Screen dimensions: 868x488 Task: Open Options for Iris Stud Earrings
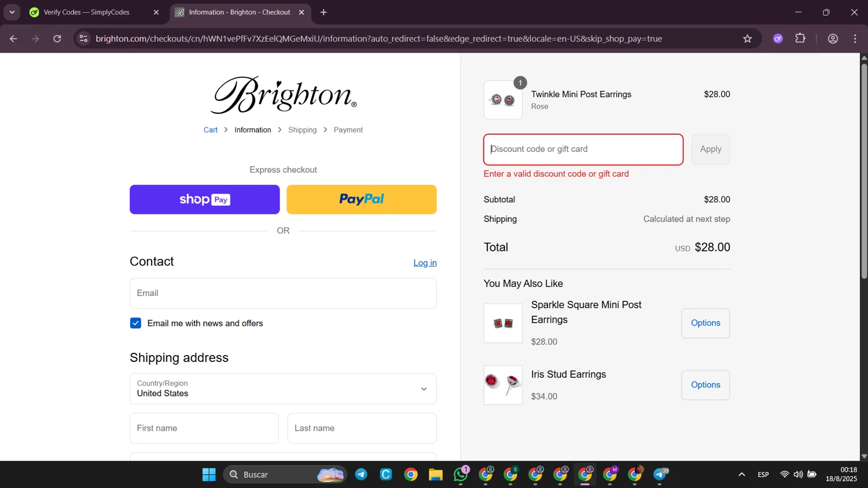tap(705, 385)
